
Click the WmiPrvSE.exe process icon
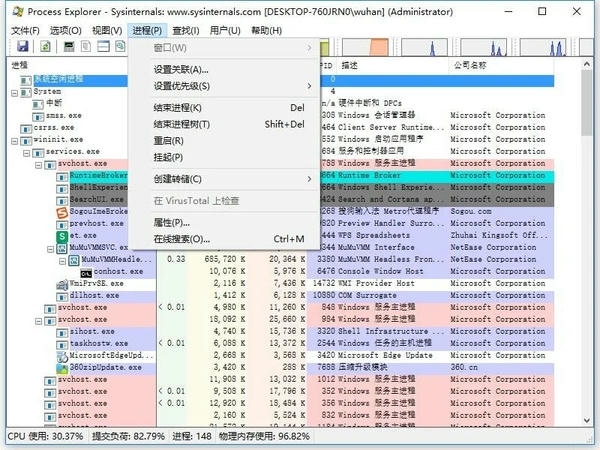click(x=62, y=284)
